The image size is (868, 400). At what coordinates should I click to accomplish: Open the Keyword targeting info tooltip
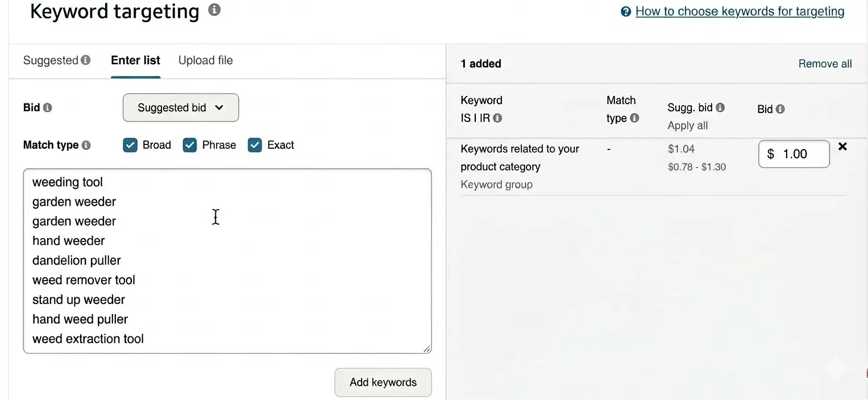(x=214, y=9)
